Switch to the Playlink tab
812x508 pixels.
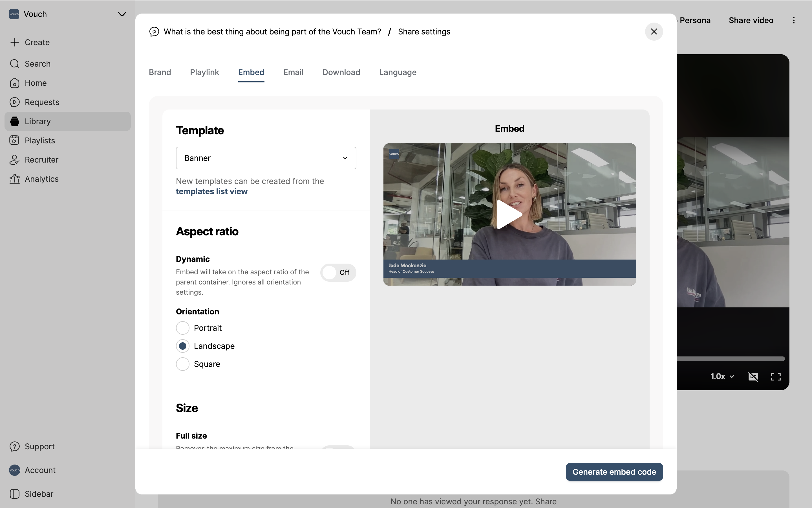pos(204,72)
